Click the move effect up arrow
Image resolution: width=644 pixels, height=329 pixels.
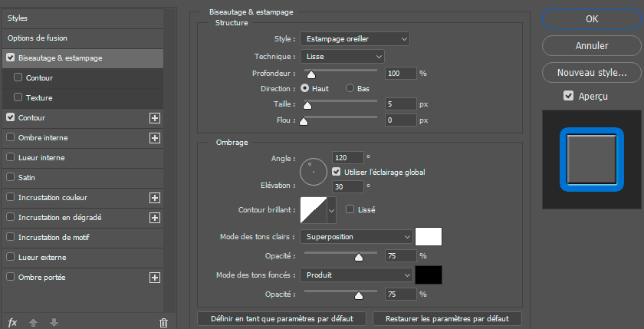tap(33, 323)
